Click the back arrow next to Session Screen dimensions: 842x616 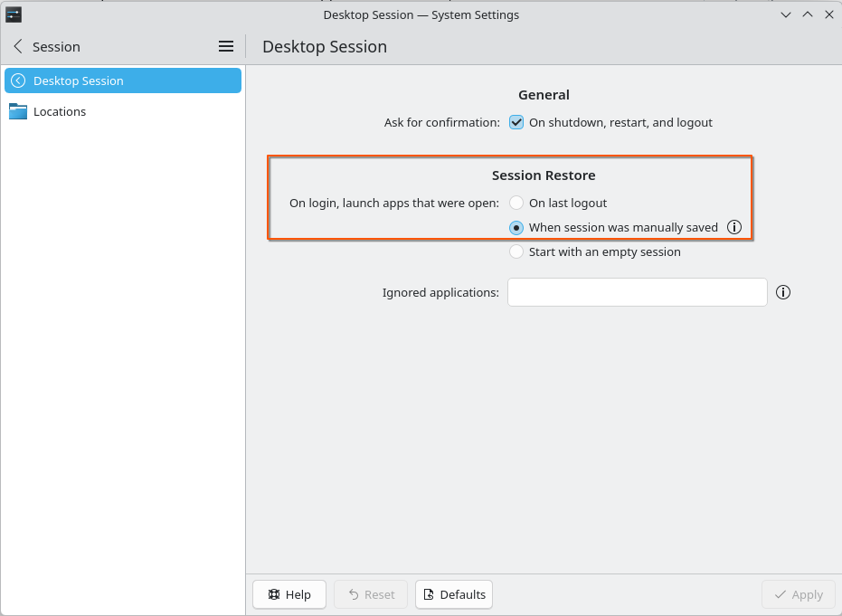[17, 46]
